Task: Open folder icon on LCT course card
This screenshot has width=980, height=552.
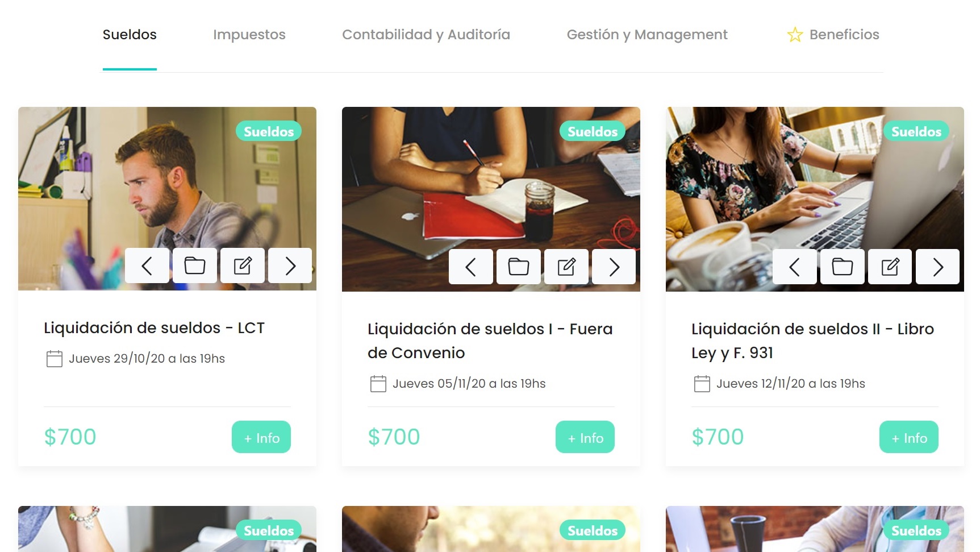Action: 195,265
